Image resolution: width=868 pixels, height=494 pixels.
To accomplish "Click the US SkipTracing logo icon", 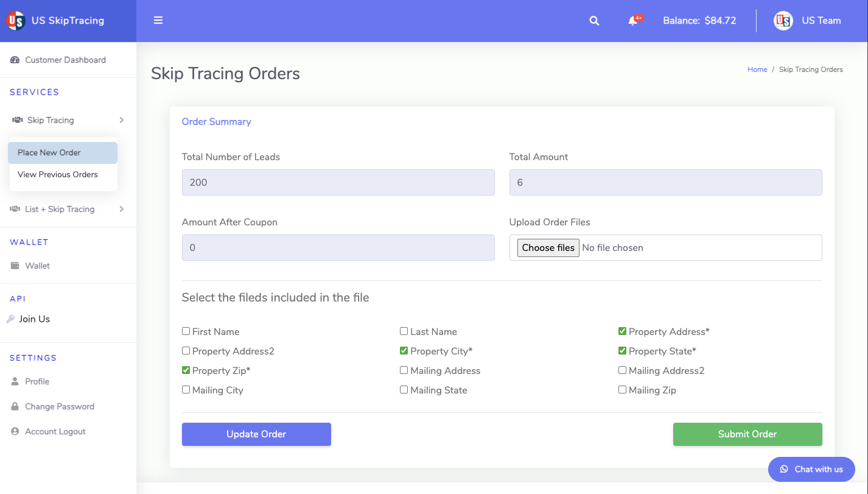I will pyautogui.click(x=15, y=20).
